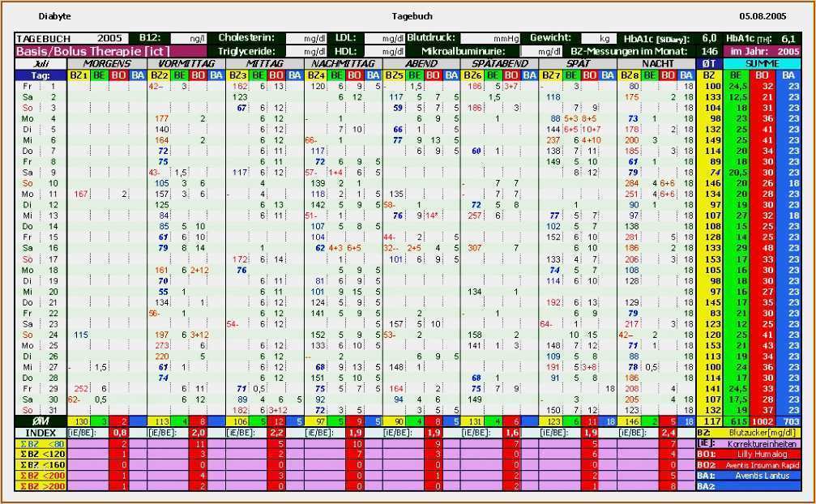
Task: Select the Basis/Bolus Therapie [ict] cell
Action: click(x=75, y=51)
